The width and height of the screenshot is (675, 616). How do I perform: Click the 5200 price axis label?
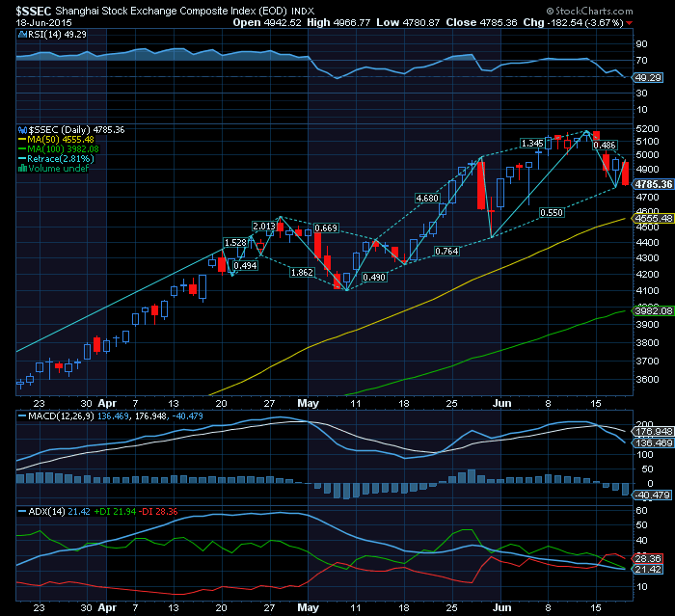[648, 129]
